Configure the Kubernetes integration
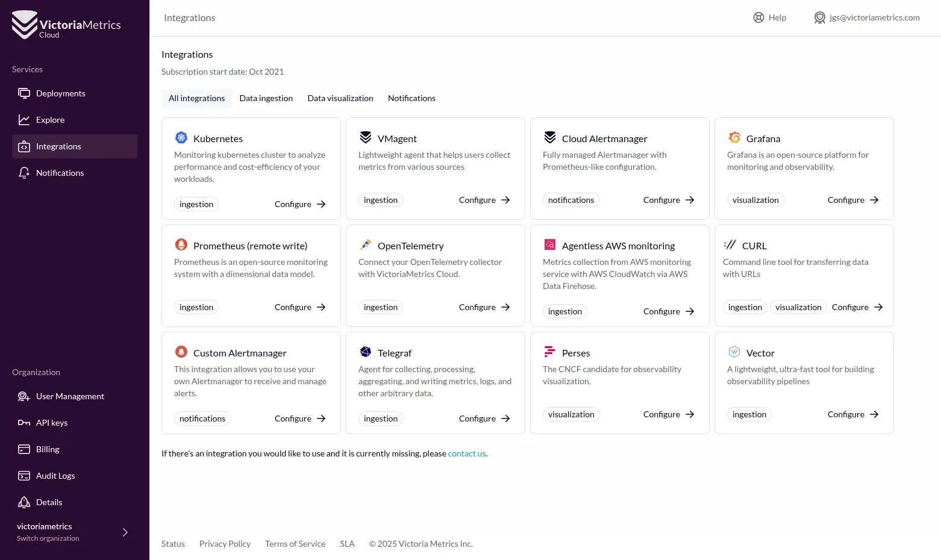 (x=300, y=204)
